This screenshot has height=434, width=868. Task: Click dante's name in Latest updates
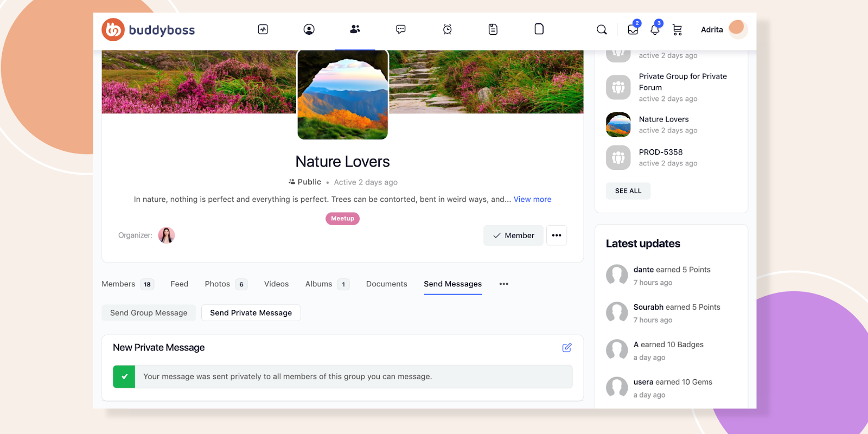(x=643, y=270)
